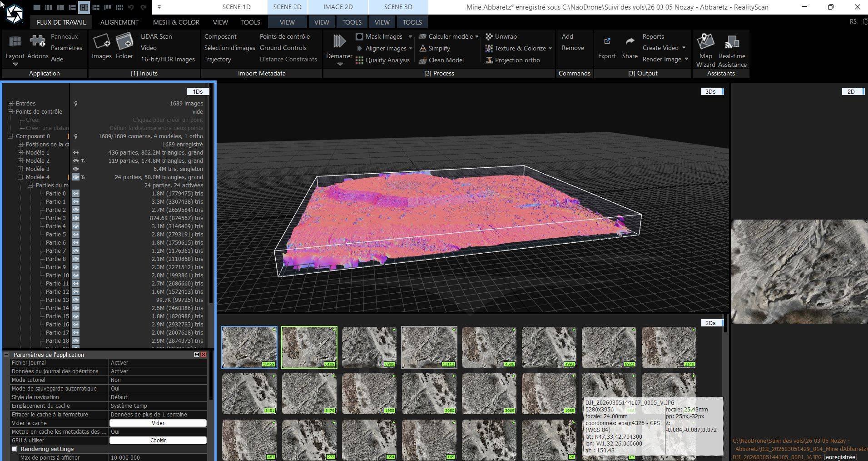Click the Images input icon

pyautogui.click(x=101, y=42)
